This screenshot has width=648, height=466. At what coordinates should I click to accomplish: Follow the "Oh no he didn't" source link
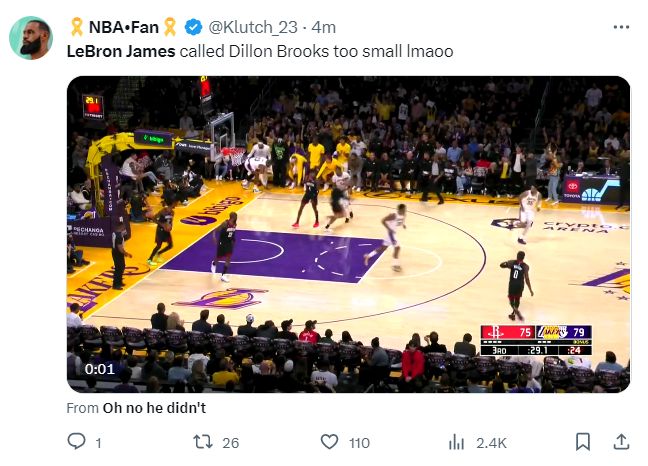click(154, 408)
